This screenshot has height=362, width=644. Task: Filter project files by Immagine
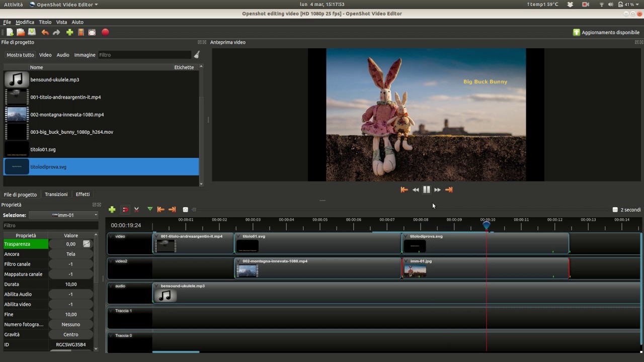85,55
